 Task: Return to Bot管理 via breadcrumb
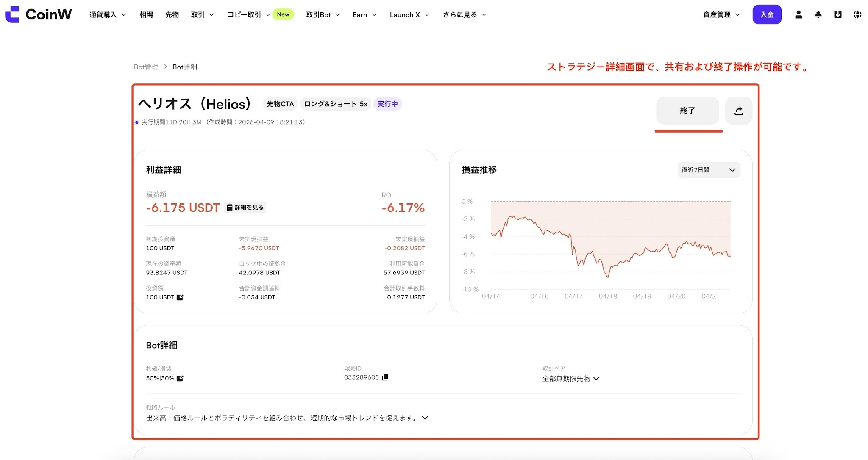click(x=146, y=67)
